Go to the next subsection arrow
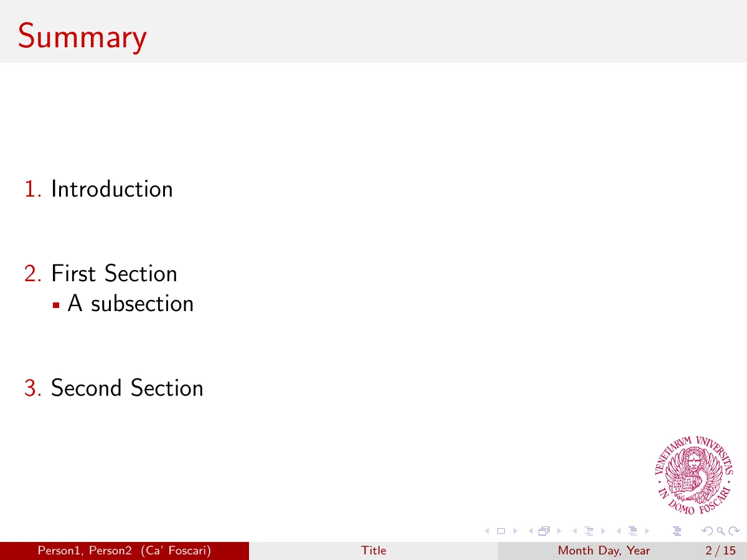 (603, 531)
